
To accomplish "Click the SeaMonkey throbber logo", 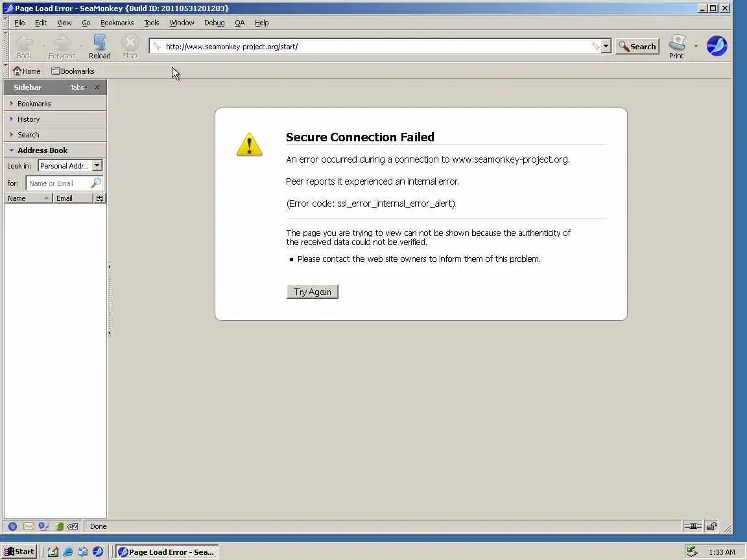I will click(717, 46).
